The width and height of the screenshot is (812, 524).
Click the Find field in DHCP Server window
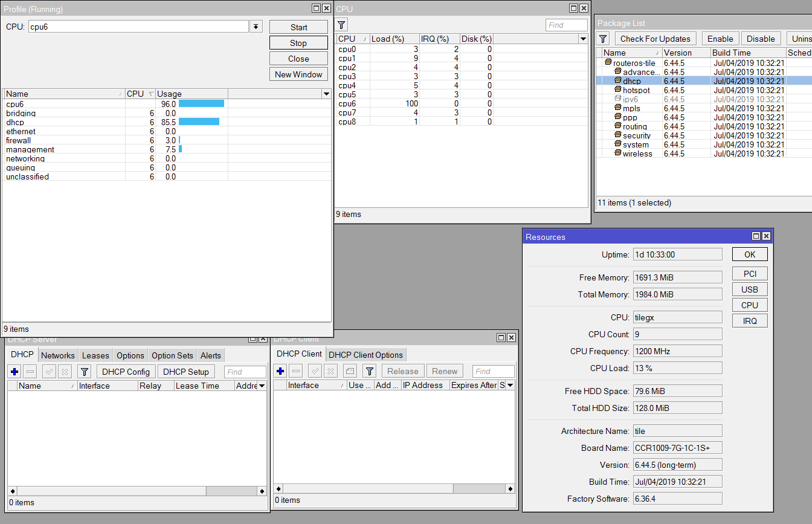245,372
